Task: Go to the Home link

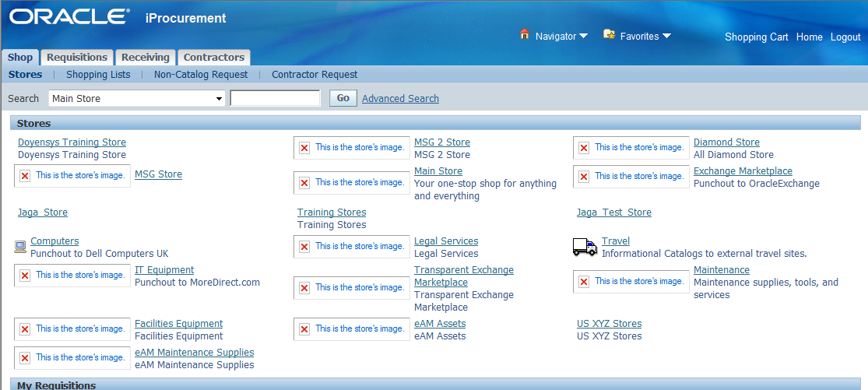Action: pyautogui.click(x=810, y=37)
